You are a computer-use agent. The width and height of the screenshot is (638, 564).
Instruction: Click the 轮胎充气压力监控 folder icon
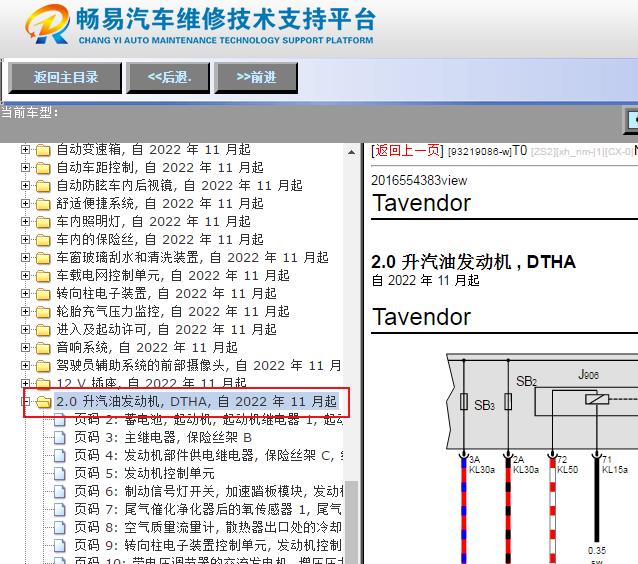point(43,312)
